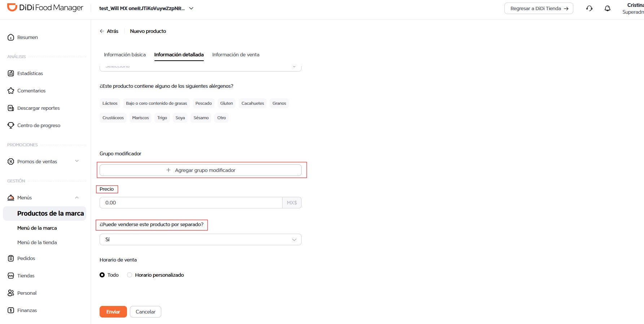644x324 pixels.
Task: Click the Pedidos list icon
Action: (11, 258)
